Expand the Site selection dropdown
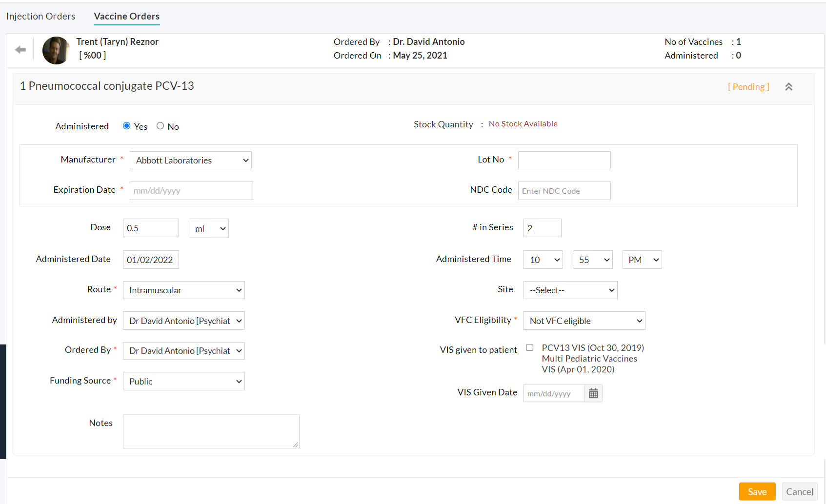 coord(570,290)
